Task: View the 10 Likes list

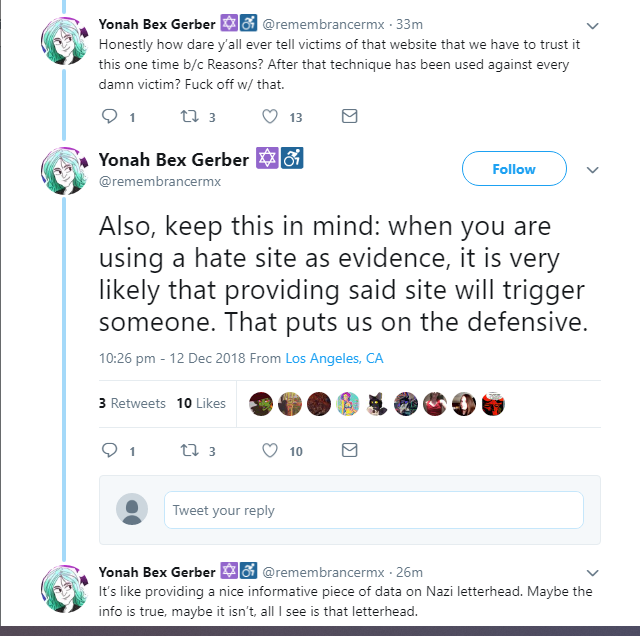Action: pyautogui.click(x=201, y=403)
